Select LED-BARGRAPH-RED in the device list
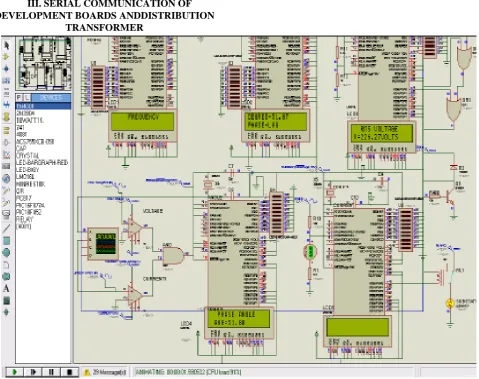The image size is (479, 379). pyautogui.click(x=42, y=163)
